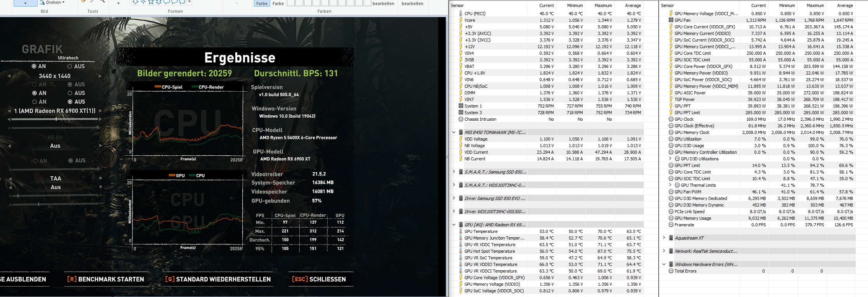The width and height of the screenshot is (868, 297).
Task: Select the AN radio directly above GPU selector
Action: click(35, 102)
